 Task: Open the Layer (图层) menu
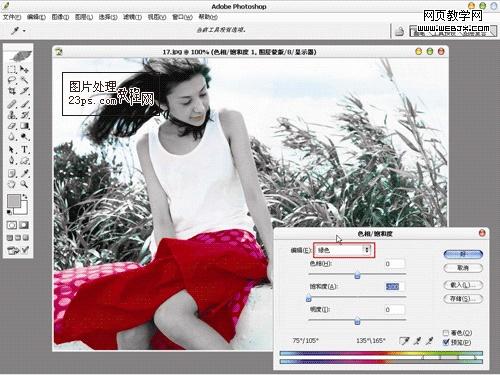84,17
